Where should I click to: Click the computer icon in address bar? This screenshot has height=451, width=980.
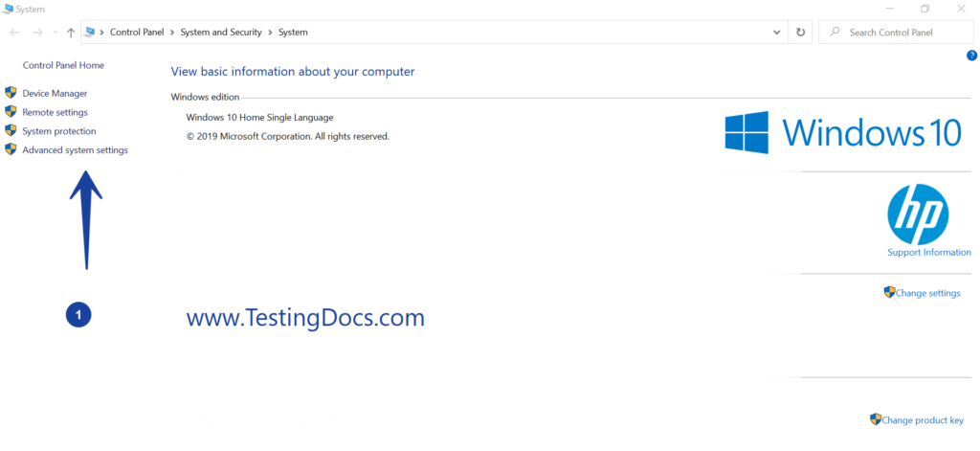(90, 33)
